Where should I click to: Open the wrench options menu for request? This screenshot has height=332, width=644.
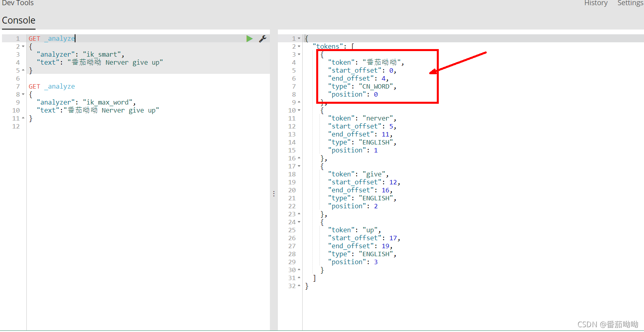coord(263,39)
